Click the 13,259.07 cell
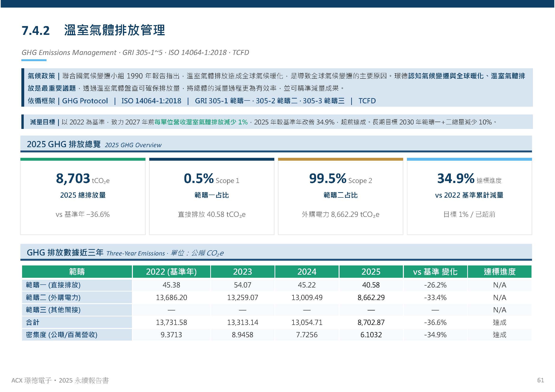 (243, 298)
